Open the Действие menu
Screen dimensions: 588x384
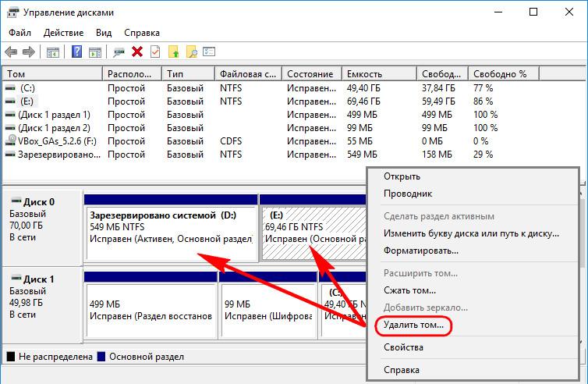[x=63, y=33]
